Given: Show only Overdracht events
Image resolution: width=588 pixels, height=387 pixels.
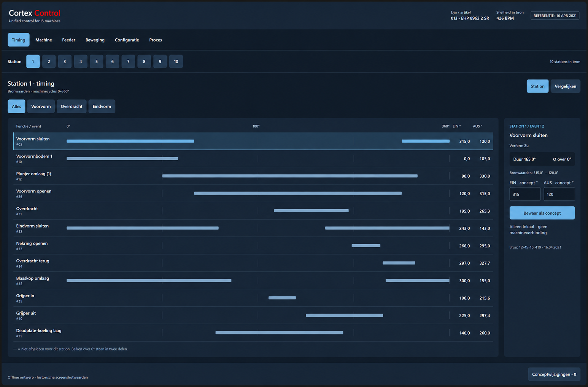Looking at the screenshot, I should [72, 107].
